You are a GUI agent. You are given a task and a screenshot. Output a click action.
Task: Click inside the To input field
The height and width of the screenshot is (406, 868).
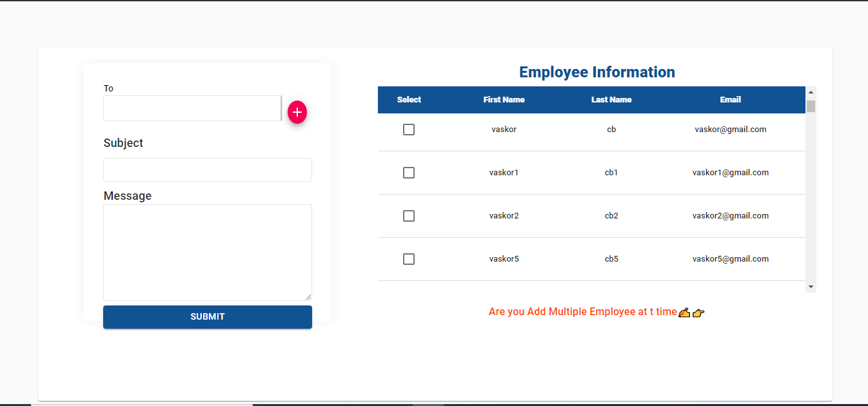tap(192, 108)
